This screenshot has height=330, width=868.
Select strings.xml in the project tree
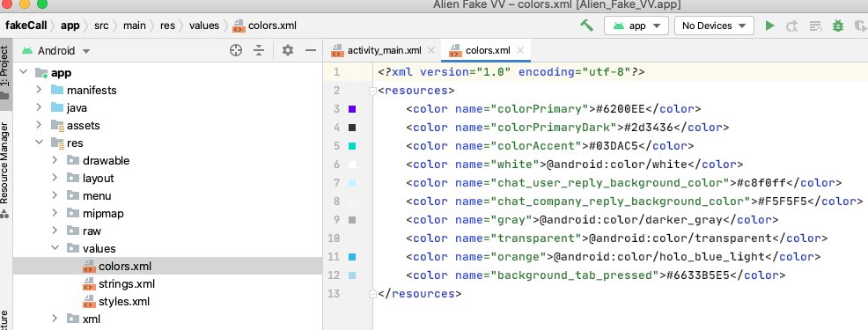pyautogui.click(x=126, y=284)
